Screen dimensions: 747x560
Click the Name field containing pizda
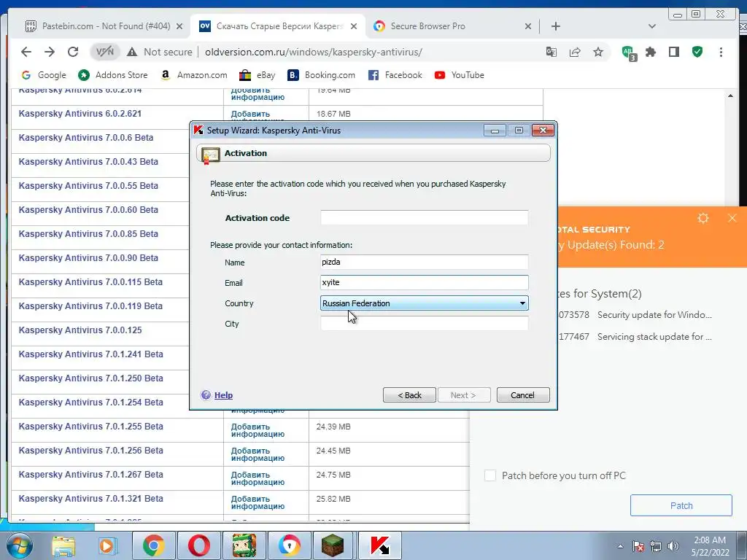point(424,262)
